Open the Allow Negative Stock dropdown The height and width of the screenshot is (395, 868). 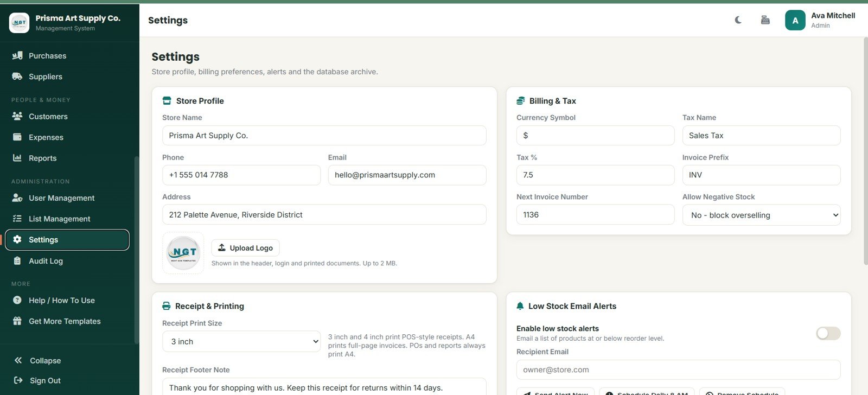(762, 215)
